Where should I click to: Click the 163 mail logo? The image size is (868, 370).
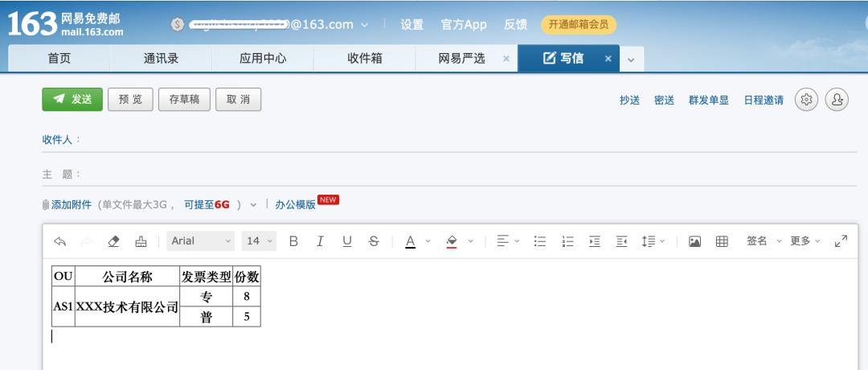click(66, 24)
